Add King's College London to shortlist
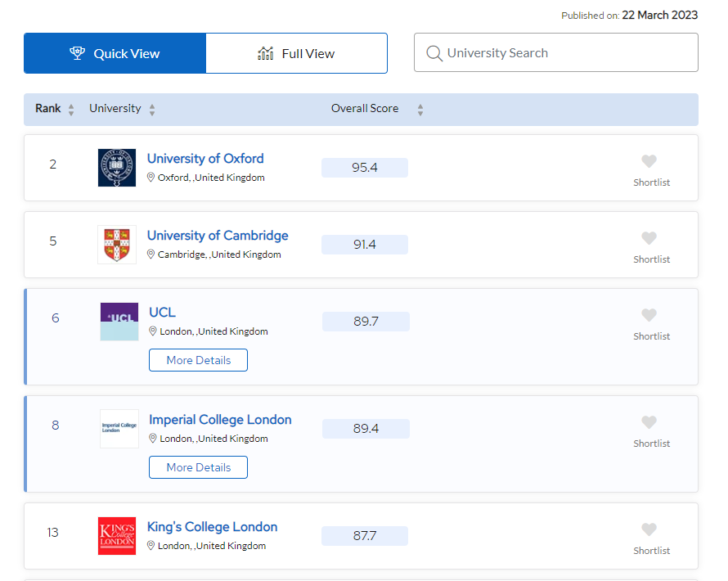The image size is (728, 581). pos(649,529)
